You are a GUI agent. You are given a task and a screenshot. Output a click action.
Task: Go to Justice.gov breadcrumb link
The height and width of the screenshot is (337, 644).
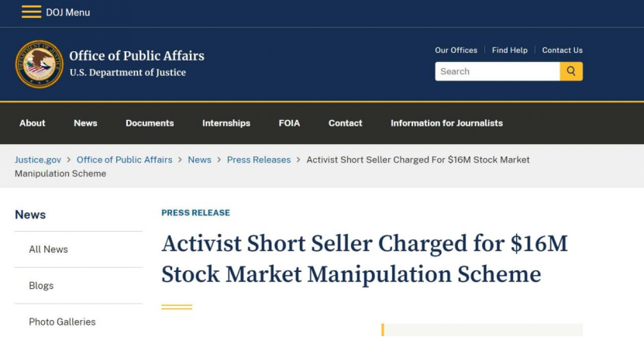click(x=38, y=160)
